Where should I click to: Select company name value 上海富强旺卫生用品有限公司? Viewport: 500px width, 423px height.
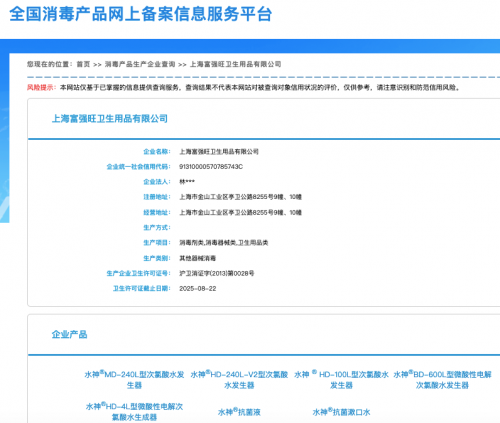pyautogui.click(x=219, y=151)
